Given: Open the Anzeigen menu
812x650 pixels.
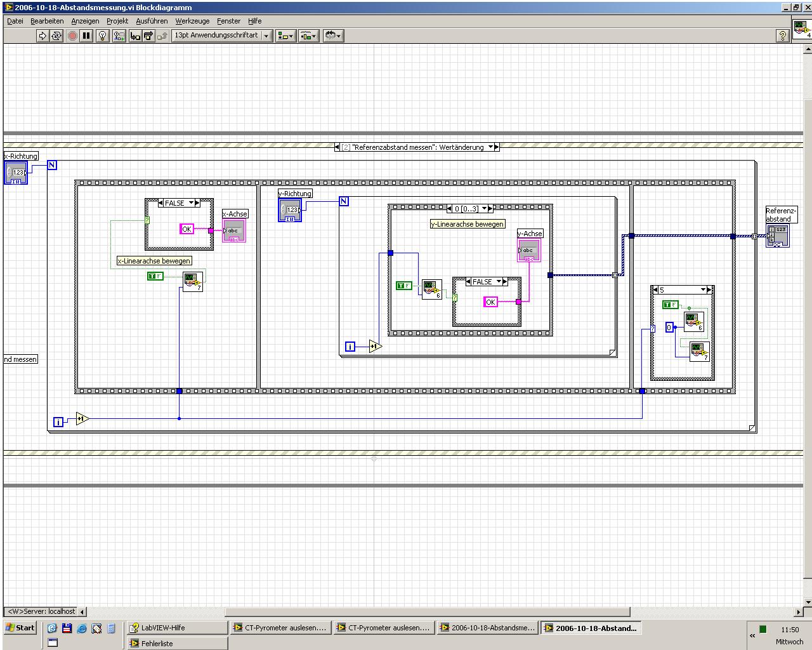Looking at the screenshot, I should click(x=85, y=21).
